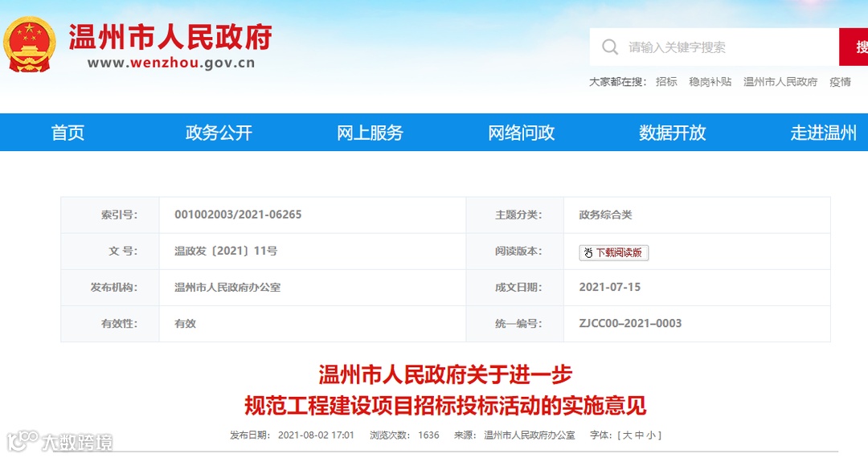The width and height of the screenshot is (868, 458).
Task: Set font size to 大
Action: [x=627, y=436]
